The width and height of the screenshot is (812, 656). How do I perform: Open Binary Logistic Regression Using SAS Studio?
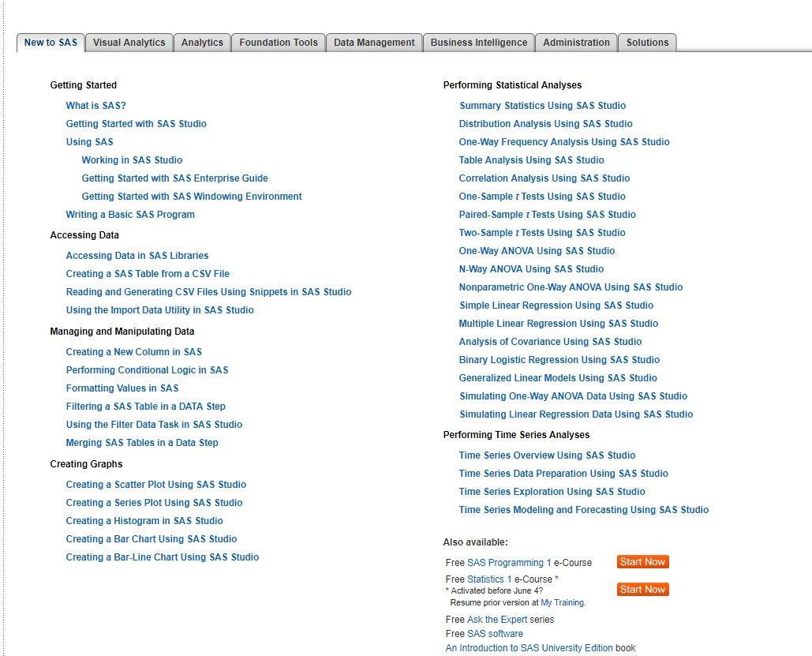click(559, 360)
